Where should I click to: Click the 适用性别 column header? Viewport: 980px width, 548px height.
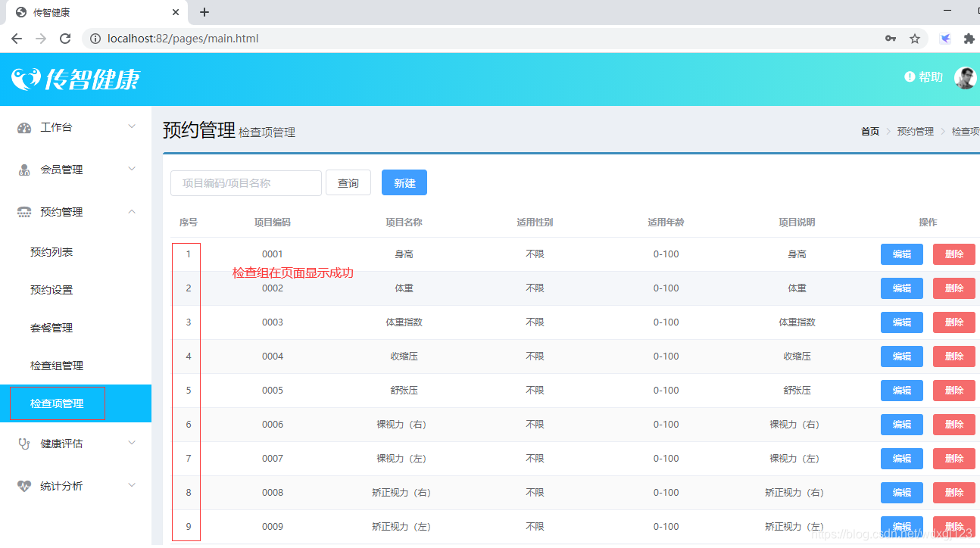(535, 223)
